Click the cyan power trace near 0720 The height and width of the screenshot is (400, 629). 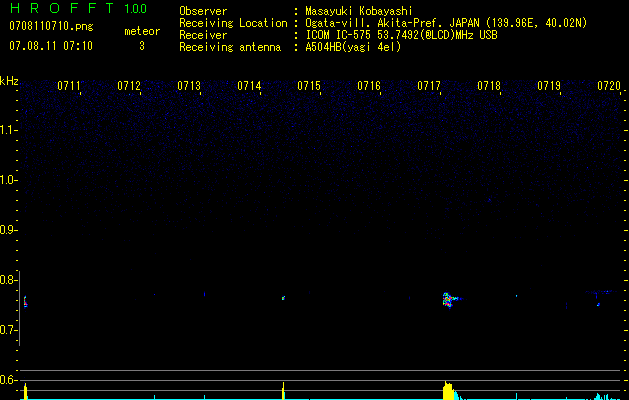(x=605, y=396)
